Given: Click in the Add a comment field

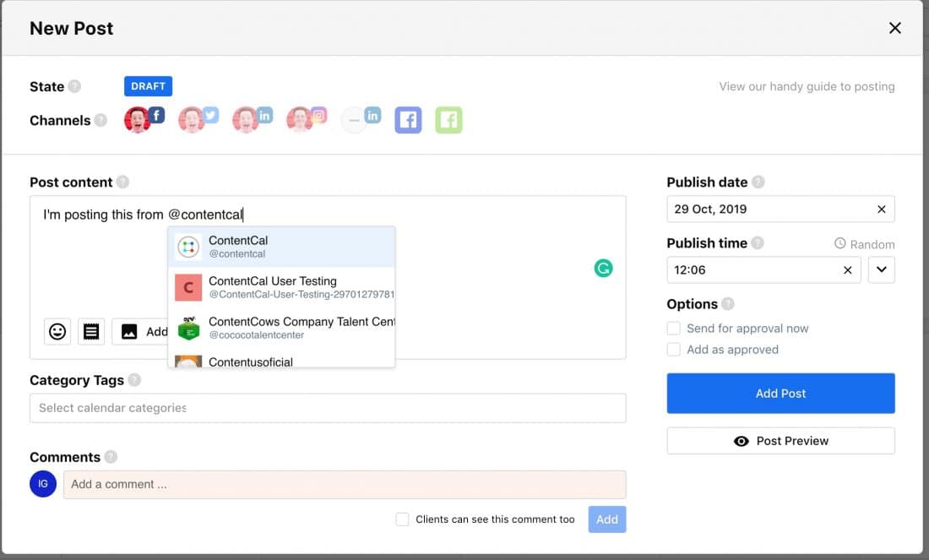Looking at the screenshot, I should pos(345,484).
